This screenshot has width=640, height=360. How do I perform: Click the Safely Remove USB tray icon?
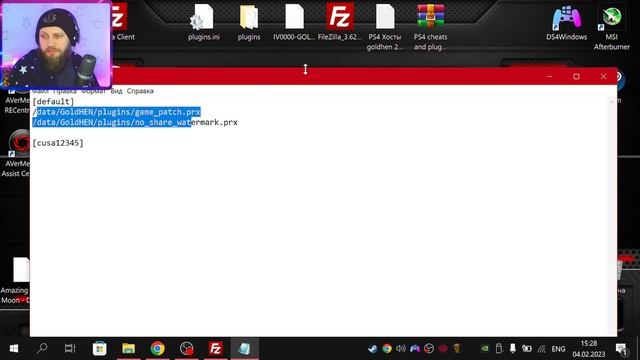499,349
